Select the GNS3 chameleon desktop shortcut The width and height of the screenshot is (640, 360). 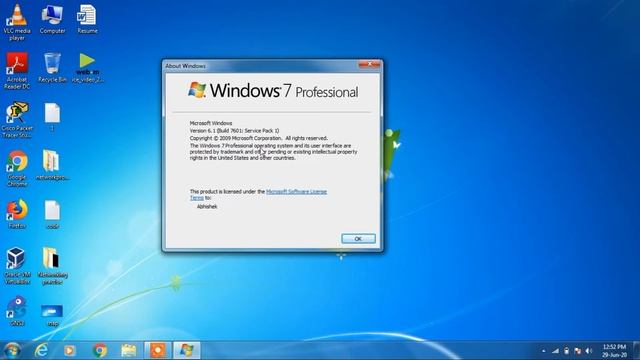point(17,311)
